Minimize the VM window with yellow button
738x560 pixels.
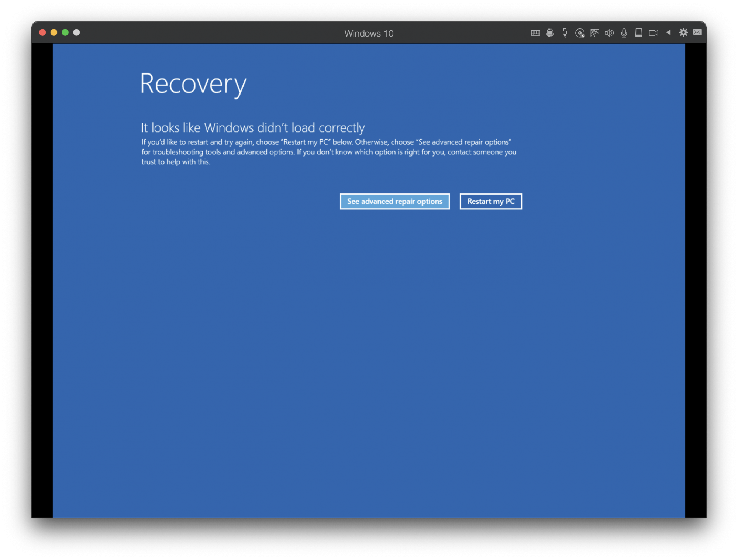(x=54, y=32)
